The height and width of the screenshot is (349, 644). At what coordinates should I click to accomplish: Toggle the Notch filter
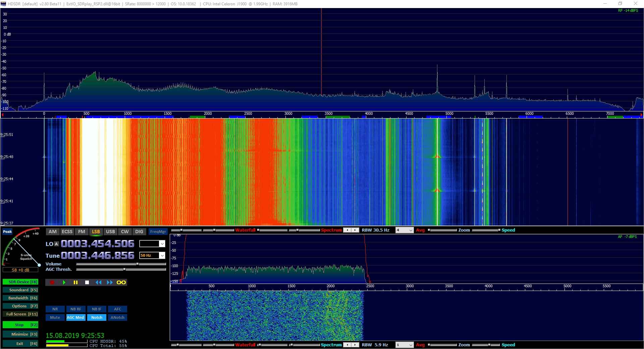(97, 317)
